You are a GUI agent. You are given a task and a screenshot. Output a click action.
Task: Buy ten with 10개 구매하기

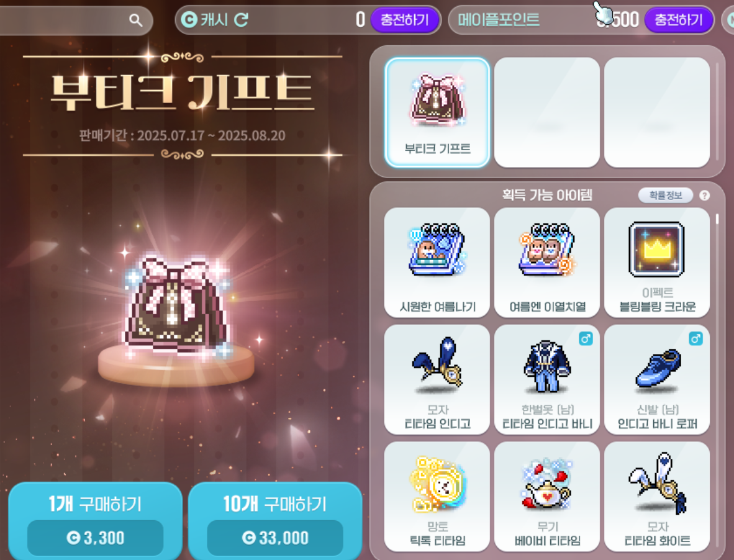(x=275, y=521)
